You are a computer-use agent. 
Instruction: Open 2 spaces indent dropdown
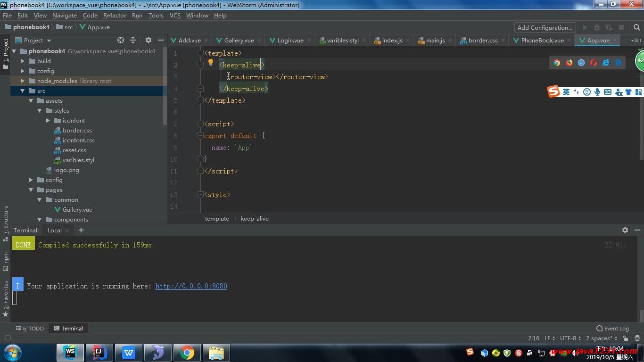602,338
